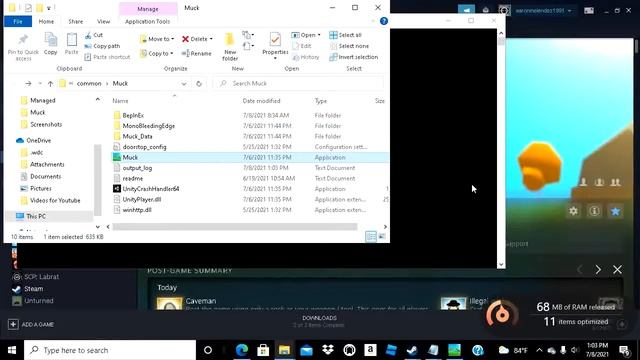Navigate forward in File Explorer
640x360 pixels.
pos(28,83)
